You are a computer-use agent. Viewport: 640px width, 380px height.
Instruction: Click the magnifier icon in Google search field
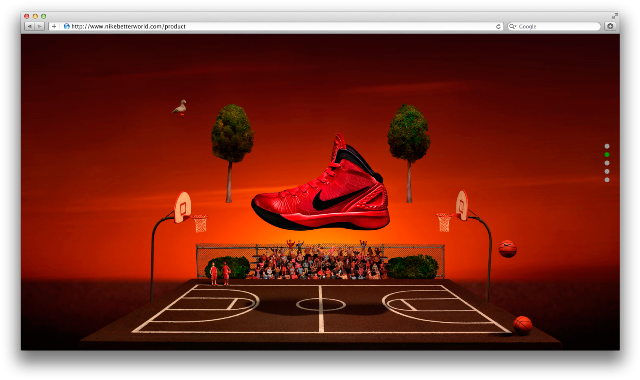[x=512, y=27]
